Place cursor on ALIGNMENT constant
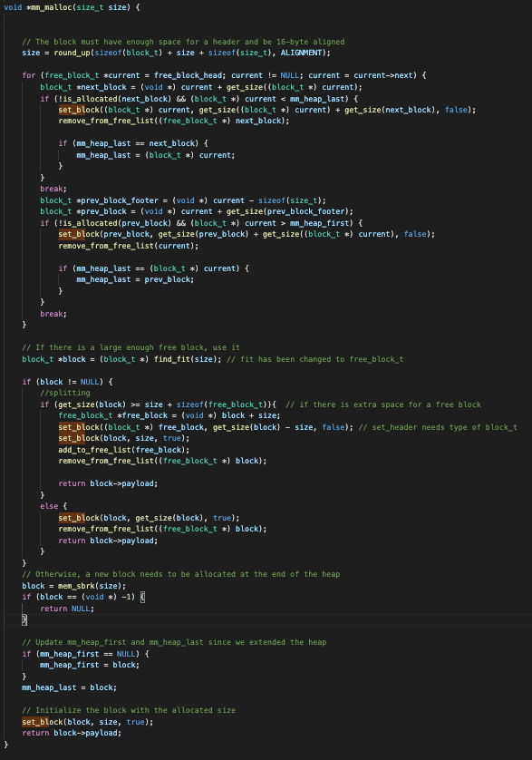The width and height of the screenshot is (532, 760). pyautogui.click(x=301, y=53)
